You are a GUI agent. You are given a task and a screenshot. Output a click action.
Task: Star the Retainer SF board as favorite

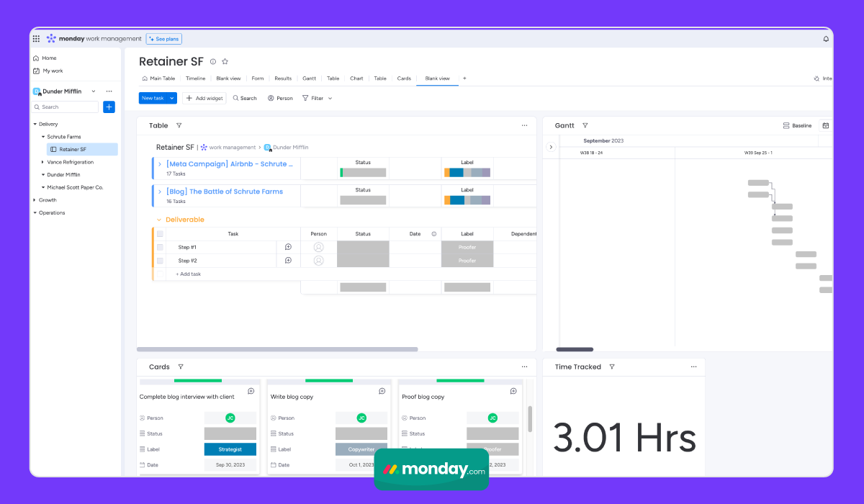(225, 62)
